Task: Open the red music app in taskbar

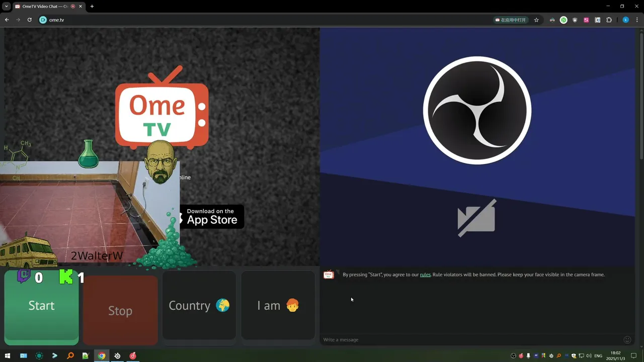Action: pos(133,356)
